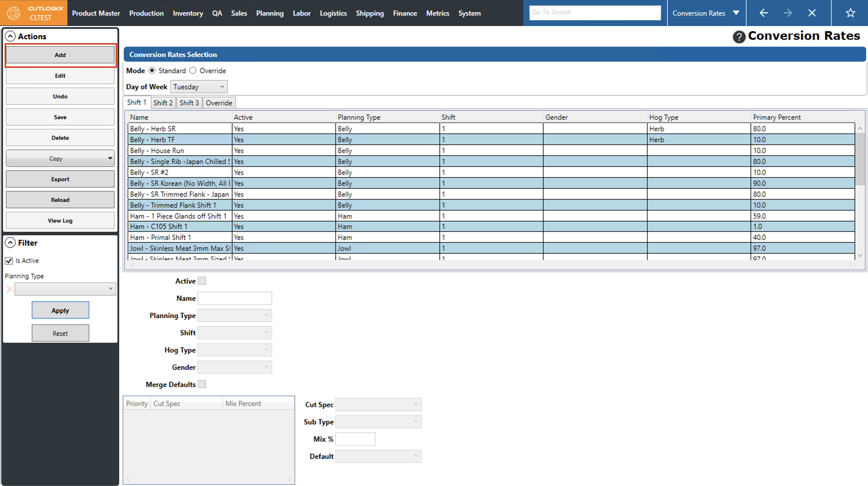868x486 pixels.
Task: Click the back arrow navigation icon
Action: 764,13
